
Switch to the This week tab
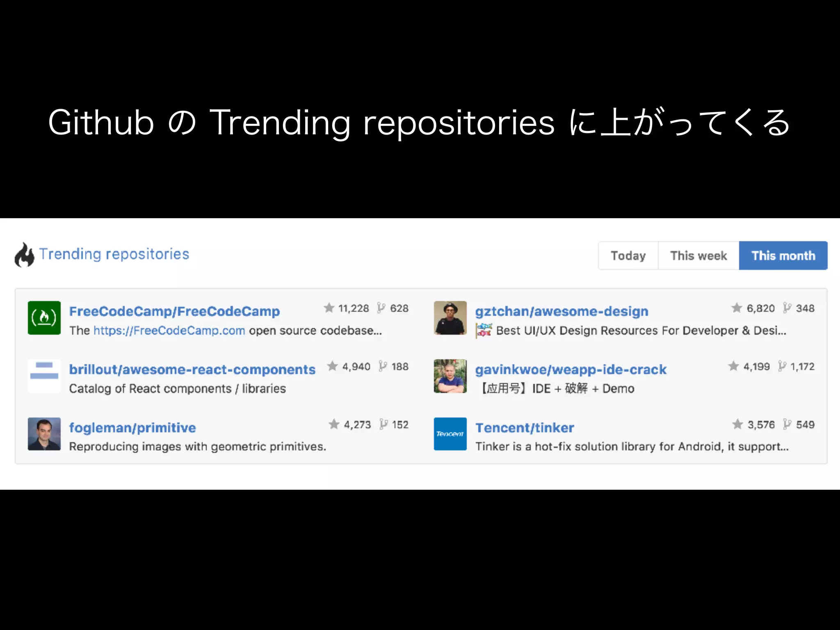pos(698,256)
